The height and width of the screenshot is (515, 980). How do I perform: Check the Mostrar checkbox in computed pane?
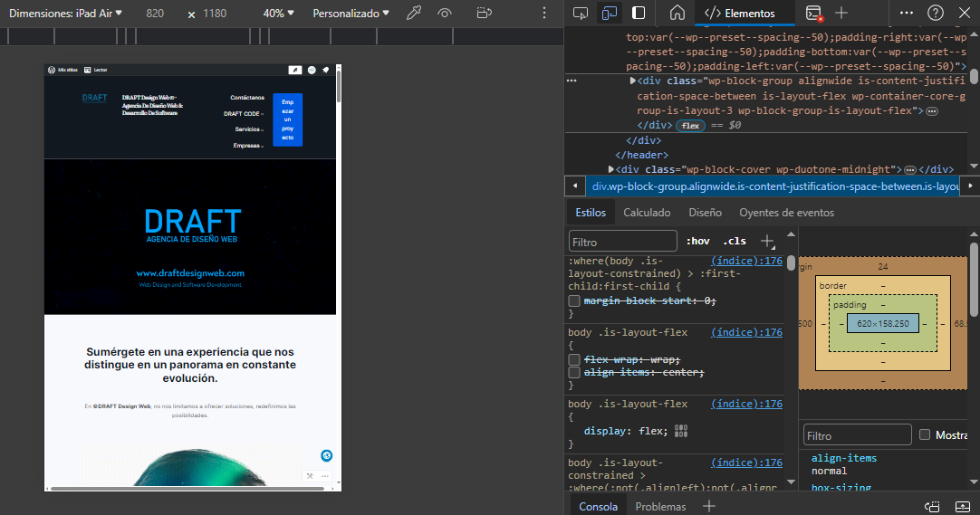pos(925,435)
